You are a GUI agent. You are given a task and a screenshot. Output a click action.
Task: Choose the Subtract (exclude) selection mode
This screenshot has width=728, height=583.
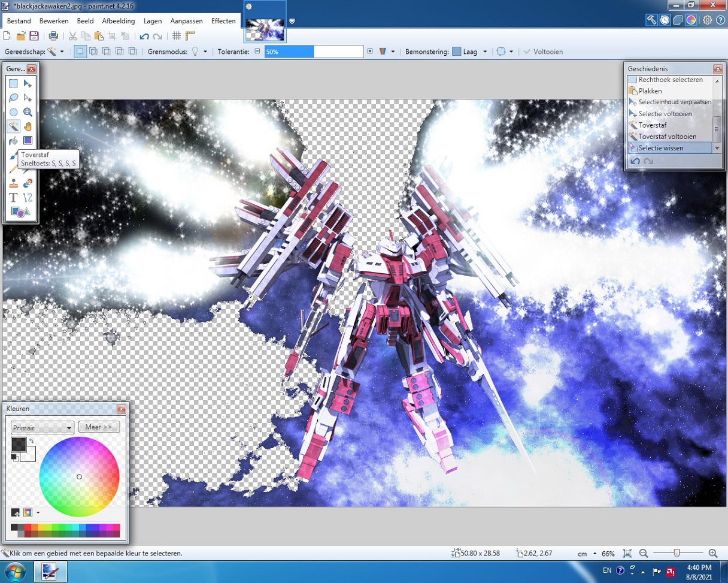pos(107,52)
